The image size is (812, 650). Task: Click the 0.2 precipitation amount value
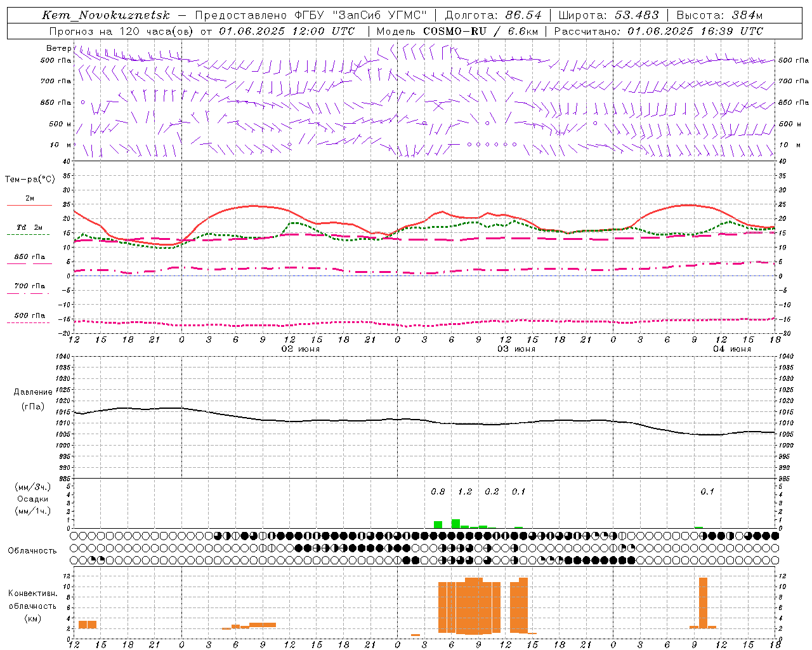coord(492,491)
